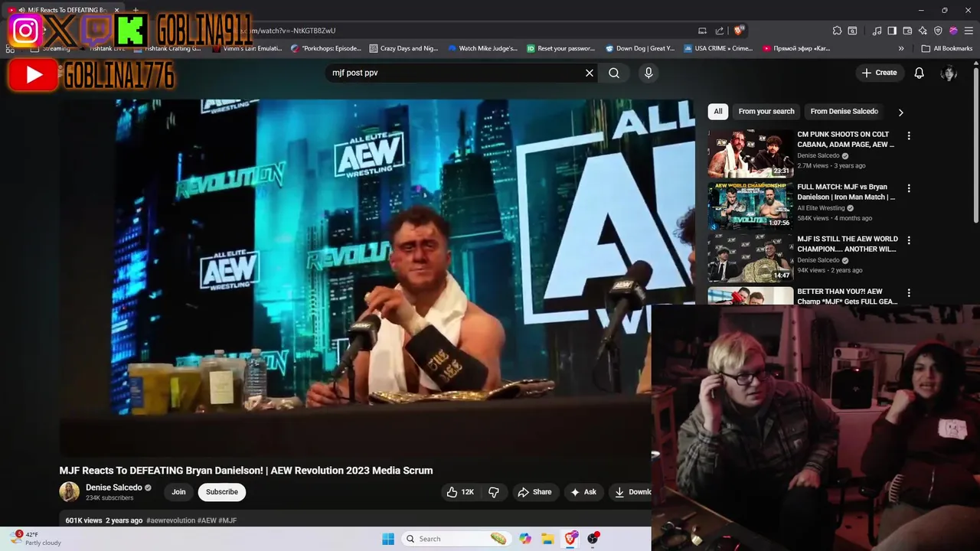The width and height of the screenshot is (980, 551).
Task: Open the Watch Mike Judge's bookmark
Action: coord(482,48)
